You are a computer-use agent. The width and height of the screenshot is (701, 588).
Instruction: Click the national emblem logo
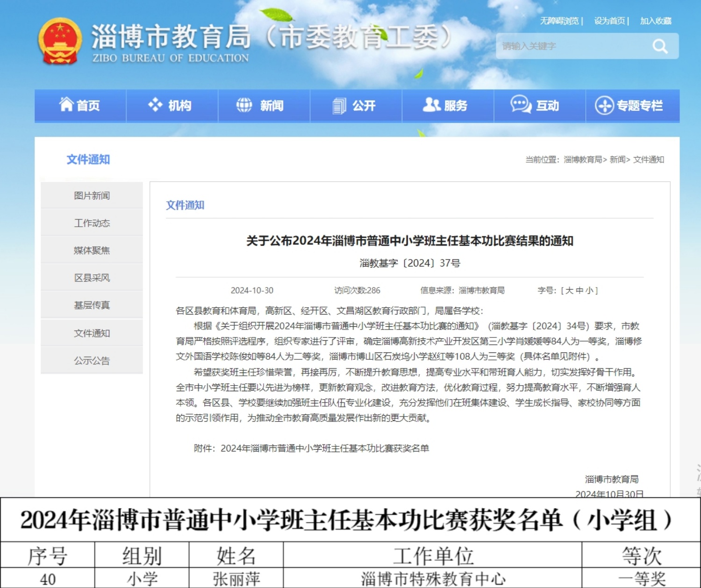click(x=59, y=41)
